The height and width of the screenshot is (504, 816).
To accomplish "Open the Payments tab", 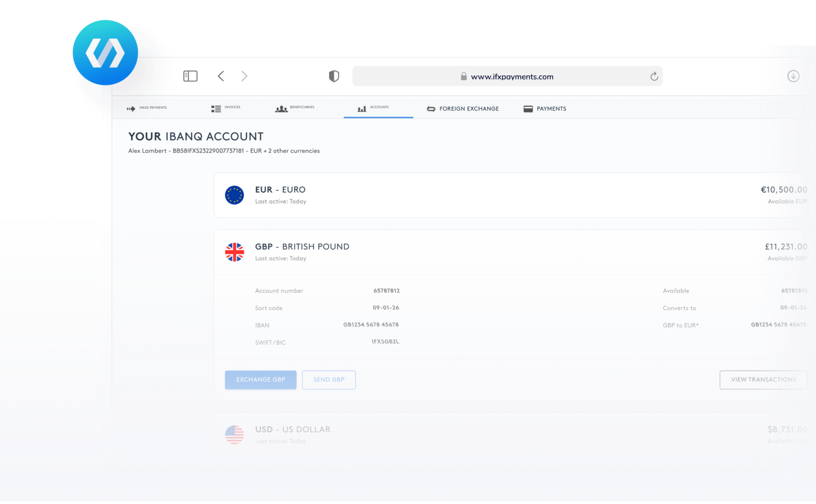I will point(545,109).
